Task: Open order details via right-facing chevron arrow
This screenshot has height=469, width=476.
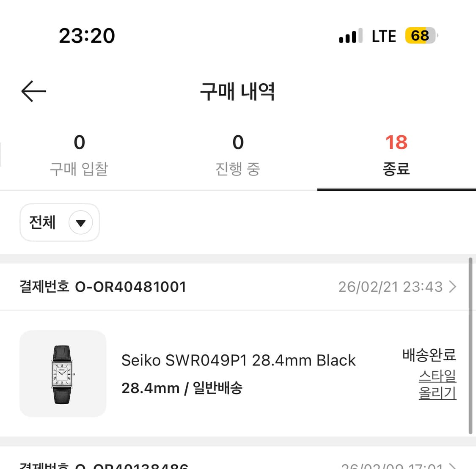Action: [x=453, y=287]
